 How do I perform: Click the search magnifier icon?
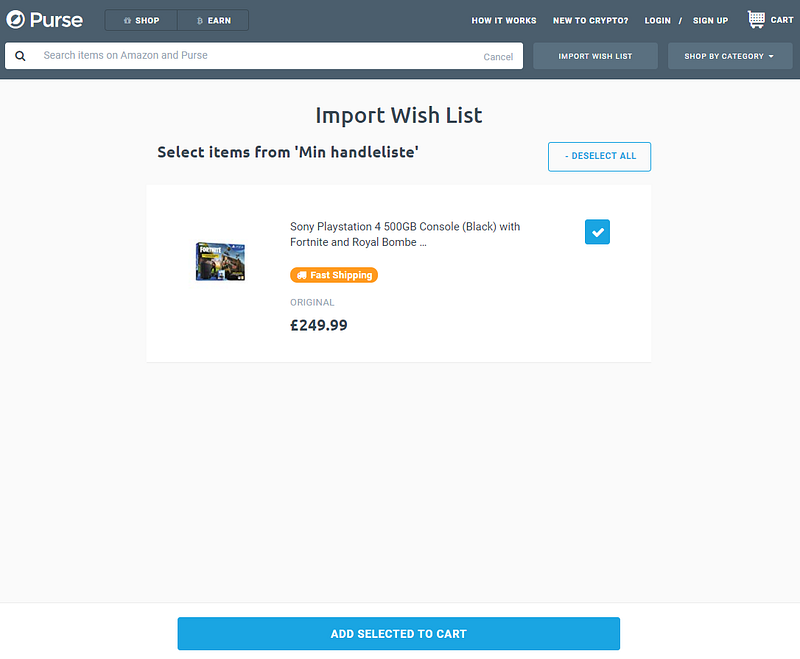20,56
